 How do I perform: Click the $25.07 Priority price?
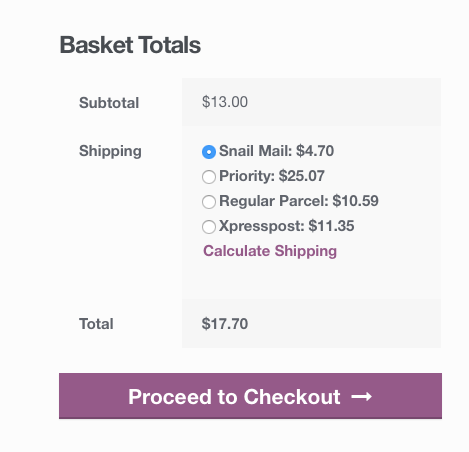point(302,176)
